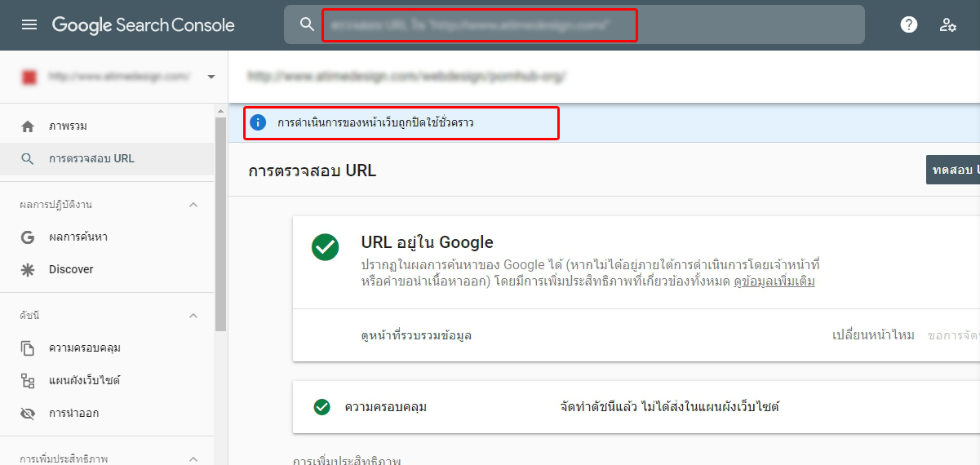The image size is (980, 465).
Task: Click the Google Search Console logo
Action: coord(144,25)
